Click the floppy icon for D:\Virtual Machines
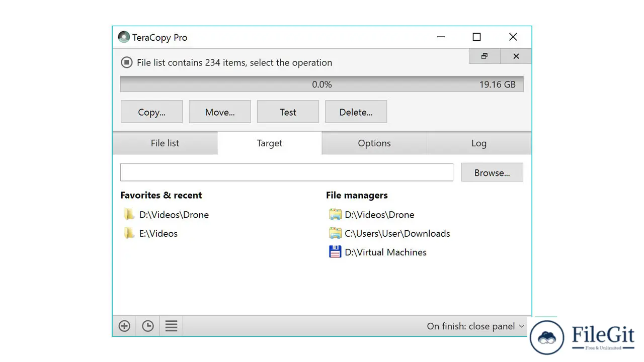Image resolution: width=644 pixels, height=362 pixels. point(335,252)
